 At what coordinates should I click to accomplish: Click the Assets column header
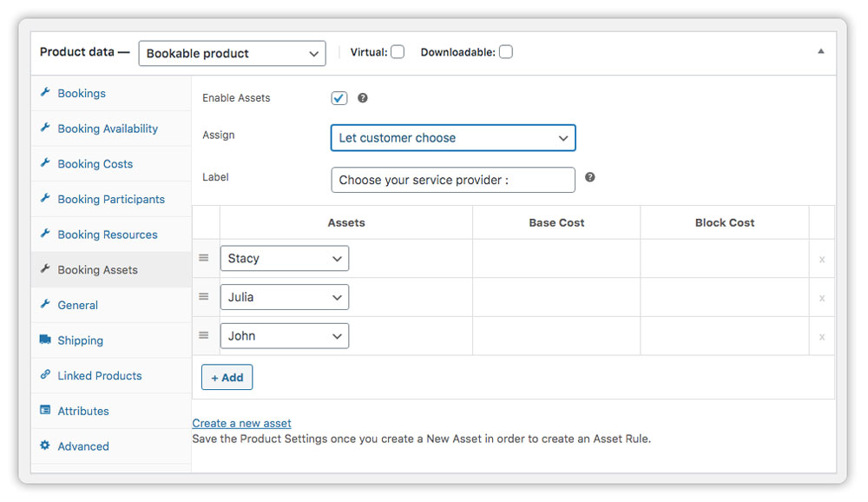pos(346,222)
